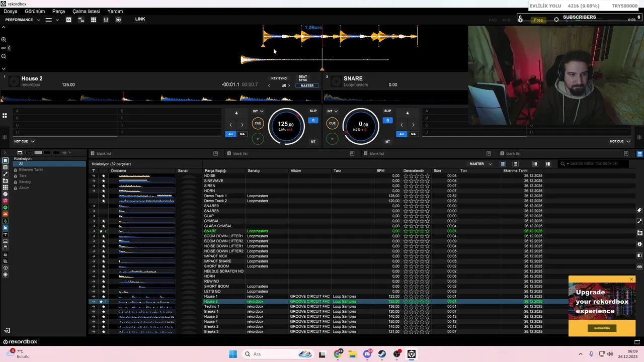The height and width of the screenshot is (362, 644).
Task: Open the mixer faders icon in toolbar
Action: pyautogui.click(x=106, y=20)
